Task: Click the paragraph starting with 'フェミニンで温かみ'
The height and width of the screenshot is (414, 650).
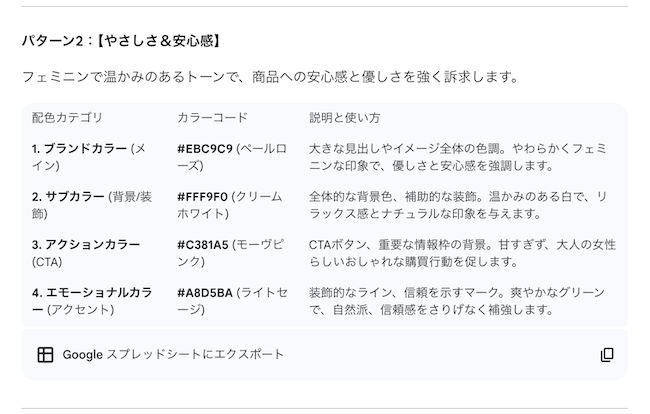Action: coord(270,77)
